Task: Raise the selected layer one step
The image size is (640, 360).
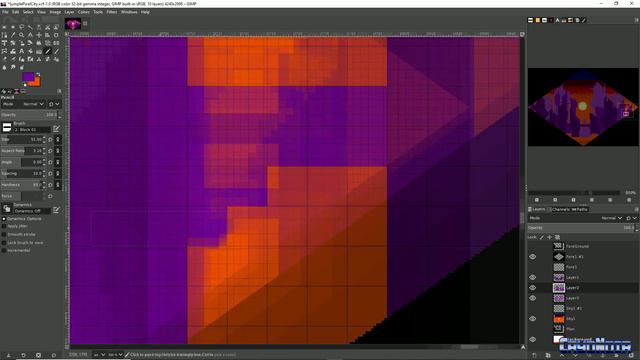Action: coord(562,355)
